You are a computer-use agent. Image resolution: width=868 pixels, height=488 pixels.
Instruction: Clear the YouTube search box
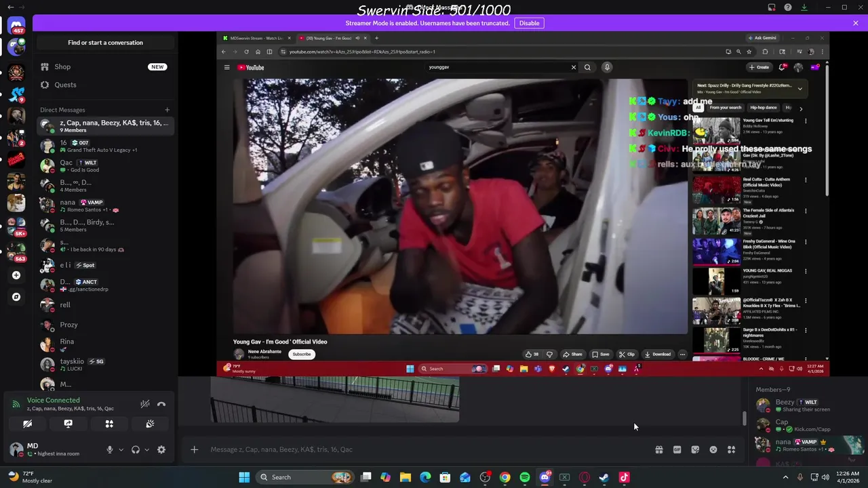coord(573,67)
